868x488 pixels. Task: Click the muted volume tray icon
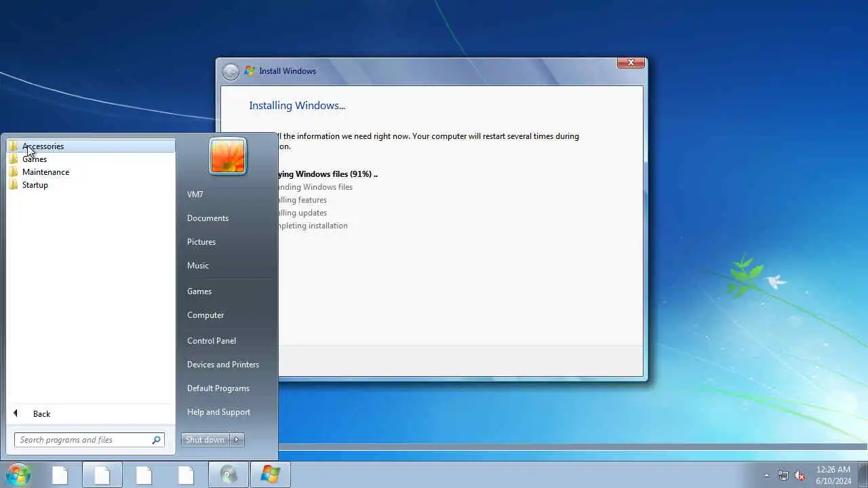click(800, 475)
